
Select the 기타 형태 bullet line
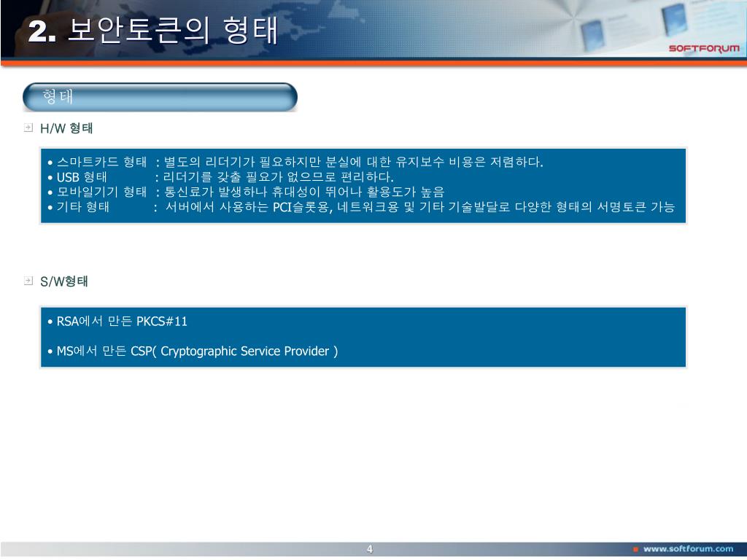point(361,207)
